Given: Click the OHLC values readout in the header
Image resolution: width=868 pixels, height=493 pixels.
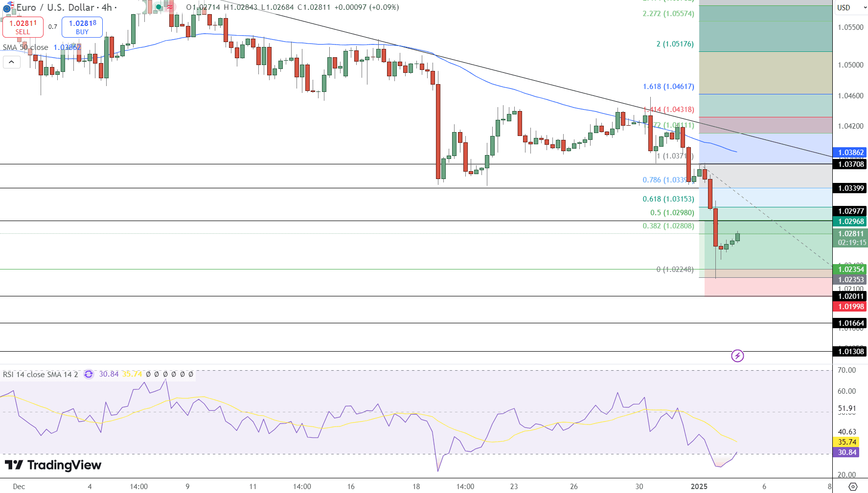Looking at the screenshot, I should click(x=292, y=7).
